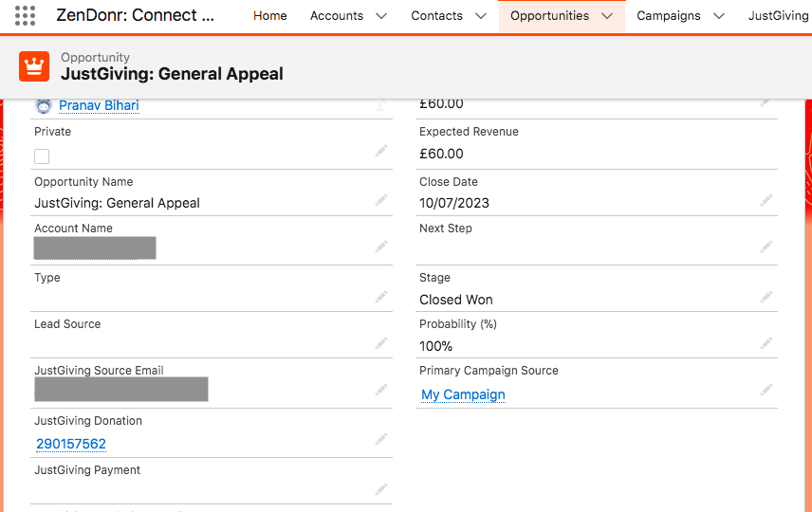
Task: Open JustGiving Donation 290157562 link
Action: pos(71,444)
